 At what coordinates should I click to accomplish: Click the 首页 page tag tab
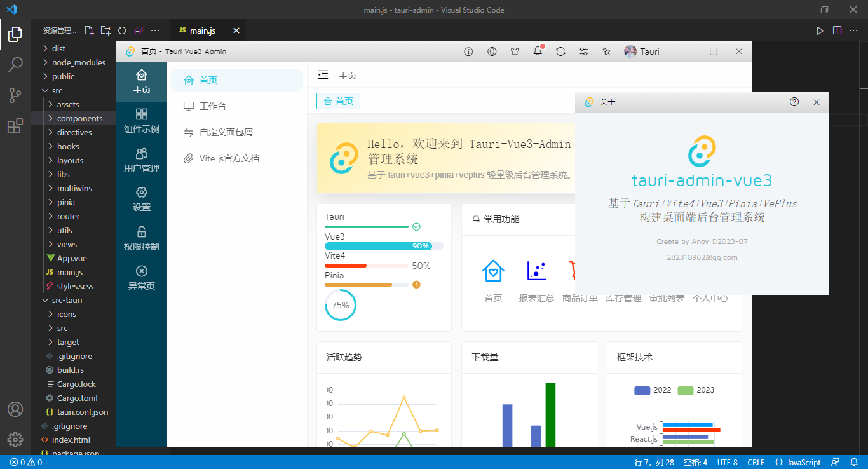click(338, 101)
